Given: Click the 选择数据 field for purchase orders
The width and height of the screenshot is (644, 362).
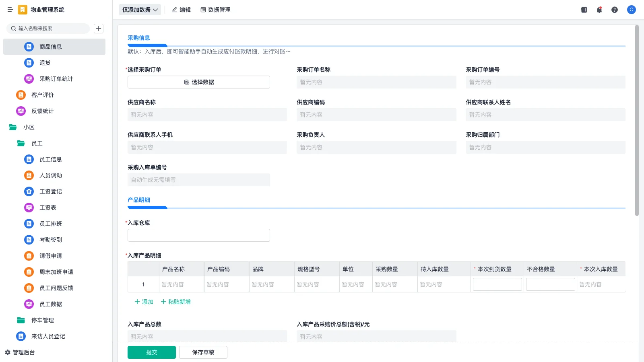Looking at the screenshot, I should click(198, 82).
